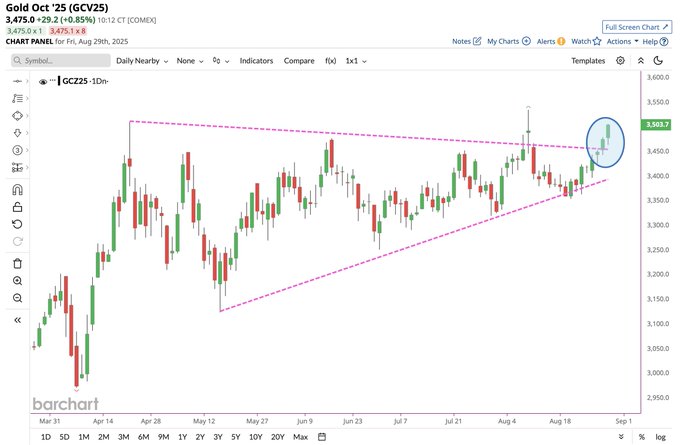The width and height of the screenshot is (680, 445).
Task: Select the Max time range
Action: pyautogui.click(x=301, y=437)
